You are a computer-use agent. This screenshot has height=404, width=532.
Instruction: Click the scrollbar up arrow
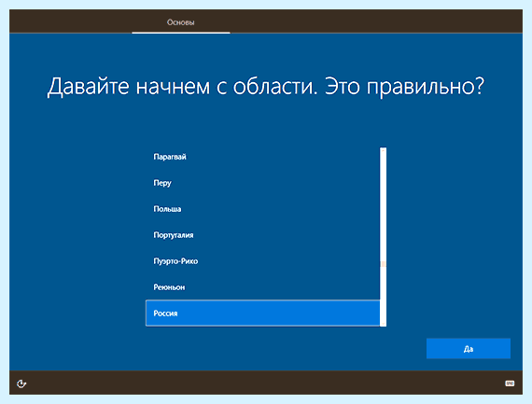tap(383, 150)
